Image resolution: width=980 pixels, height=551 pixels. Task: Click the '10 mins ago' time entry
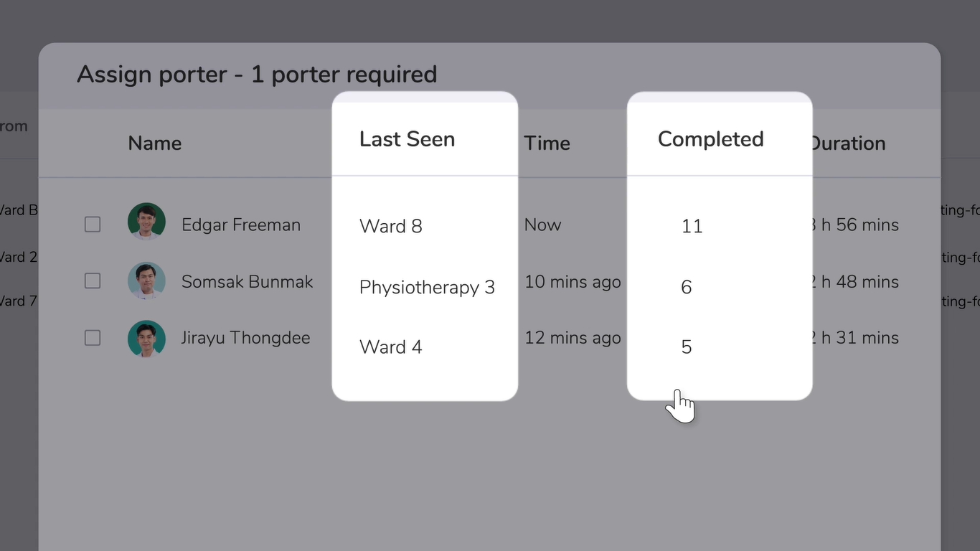click(573, 282)
